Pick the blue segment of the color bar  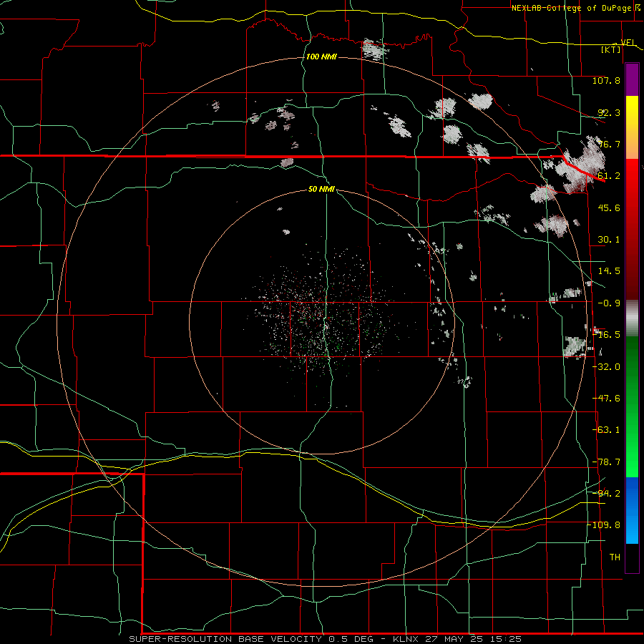[632, 510]
